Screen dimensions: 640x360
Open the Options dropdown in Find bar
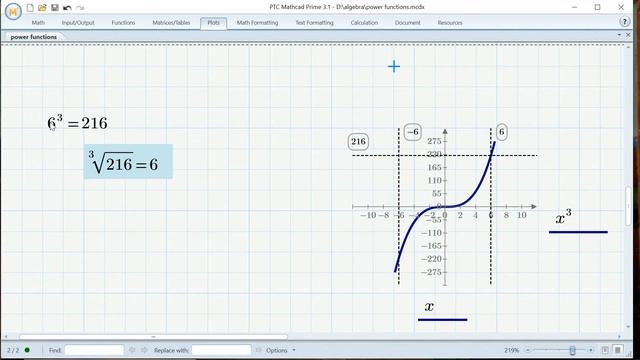coord(281,350)
